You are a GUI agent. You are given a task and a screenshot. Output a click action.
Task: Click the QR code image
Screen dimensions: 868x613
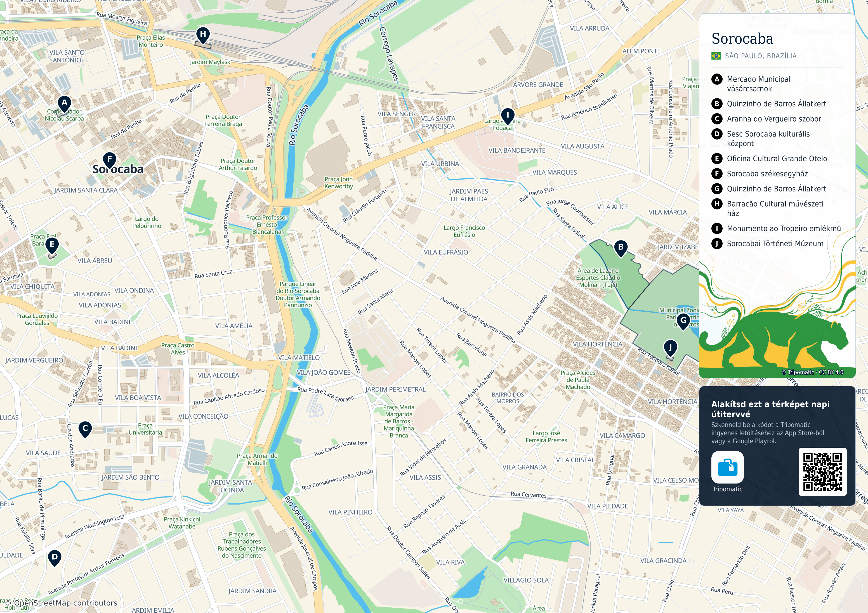(822, 472)
